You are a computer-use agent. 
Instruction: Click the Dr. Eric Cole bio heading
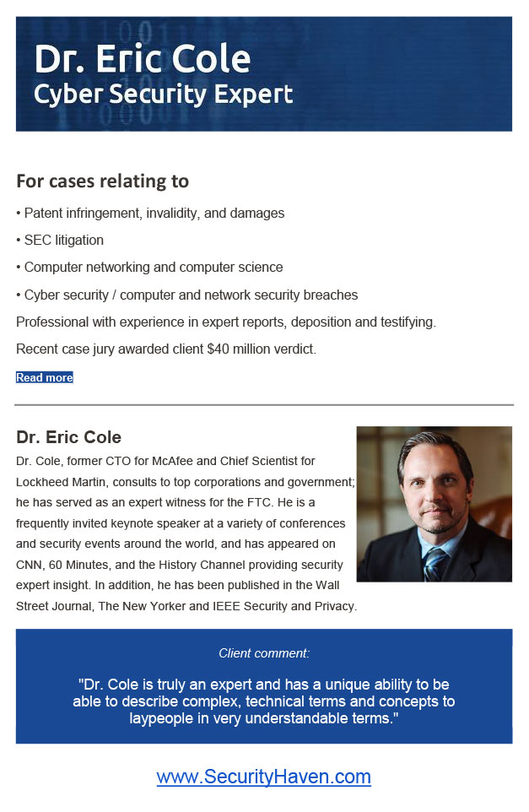[x=69, y=437]
